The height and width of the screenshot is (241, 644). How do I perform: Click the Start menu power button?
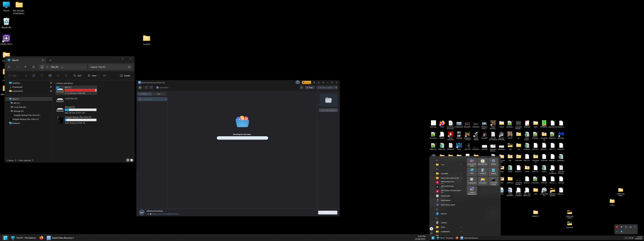pyautogui.click(x=431, y=233)
